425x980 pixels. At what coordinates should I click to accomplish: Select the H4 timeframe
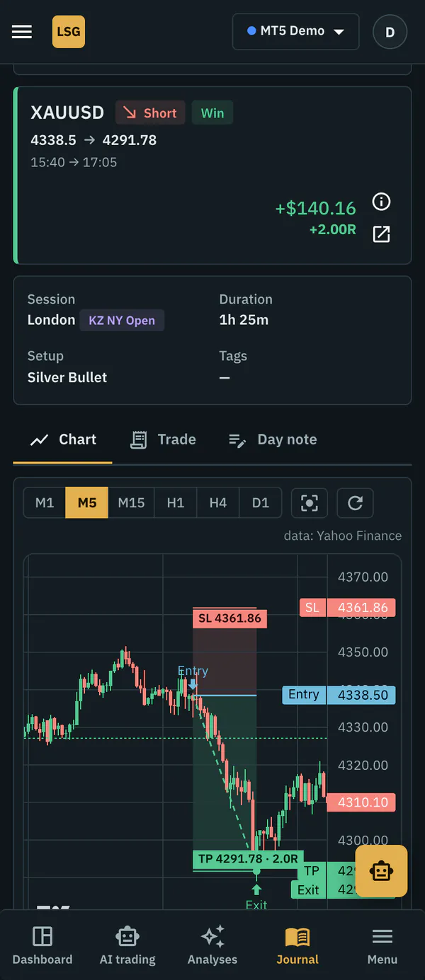tap(218, 503)
